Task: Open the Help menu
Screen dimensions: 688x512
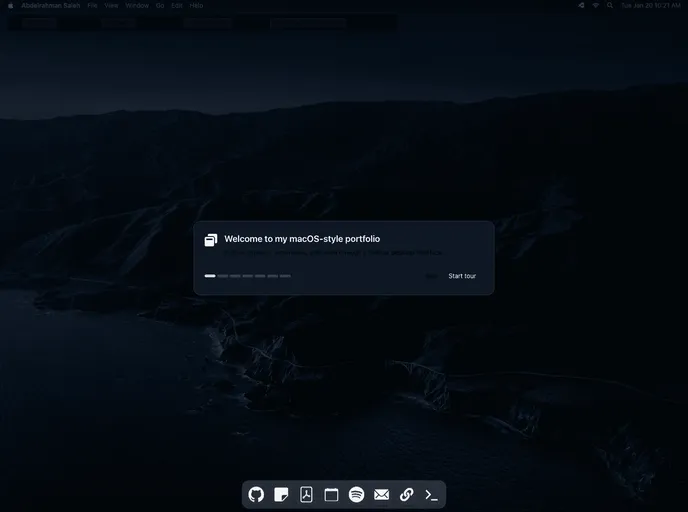Action: (196, 6)
